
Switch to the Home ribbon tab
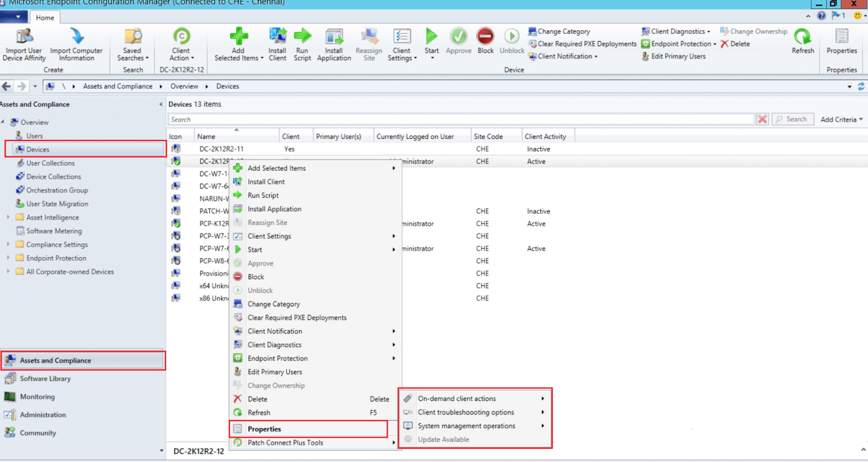click(45, 17)
